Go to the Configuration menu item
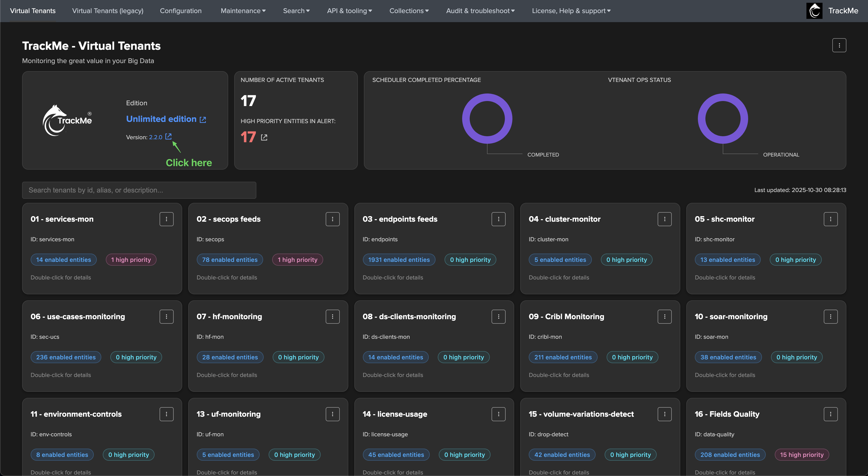This screenshot has width=868, height=476. tap(181, 11)
